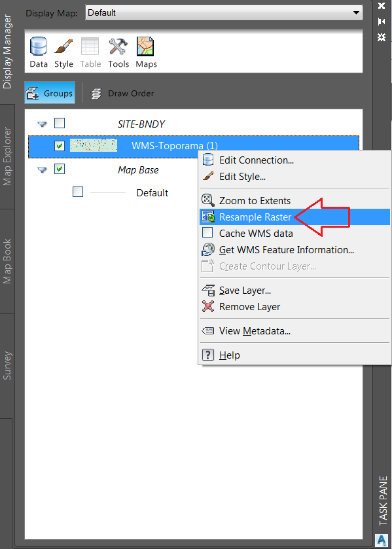
Task: Check the Default layer checkbox
Action: point(78,192)
